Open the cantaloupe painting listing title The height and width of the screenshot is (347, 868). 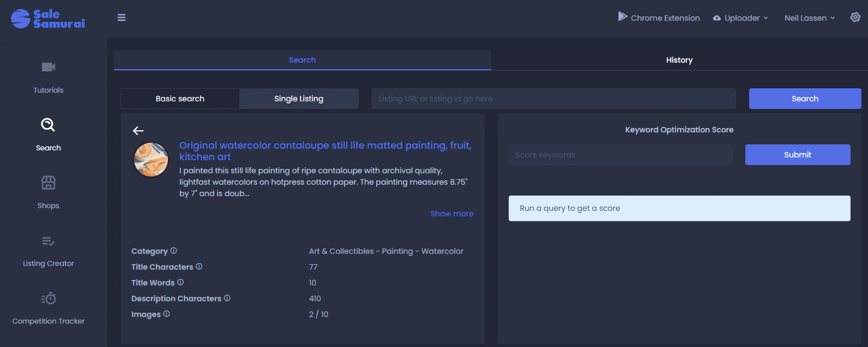pos(325,151)
